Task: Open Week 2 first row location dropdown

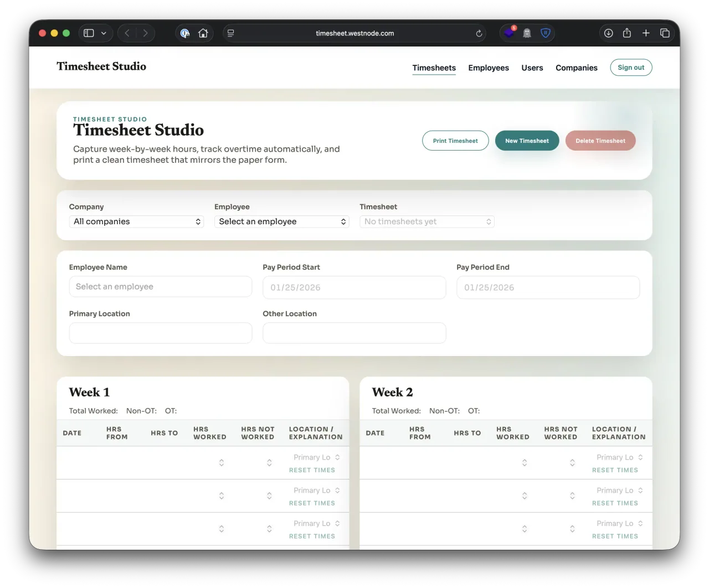Action: click(619, 457)
